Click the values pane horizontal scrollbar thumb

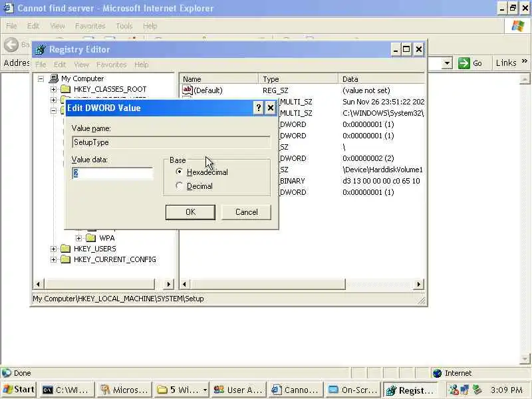point(267,285)
